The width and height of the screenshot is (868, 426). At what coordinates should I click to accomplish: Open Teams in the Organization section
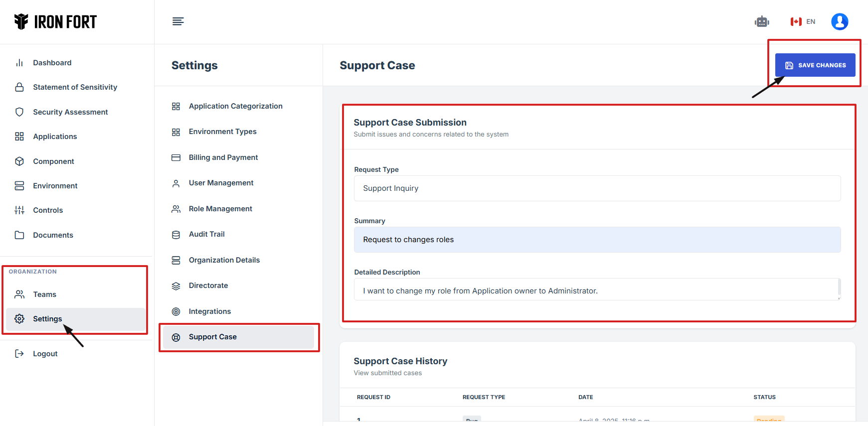[x=44, y=294]
